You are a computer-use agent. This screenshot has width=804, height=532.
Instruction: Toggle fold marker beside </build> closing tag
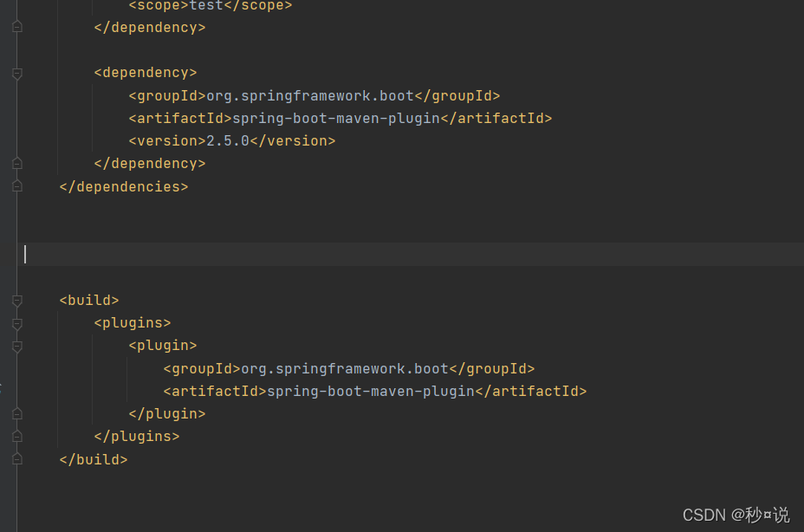pyautogui.click(x=17, y=458)
